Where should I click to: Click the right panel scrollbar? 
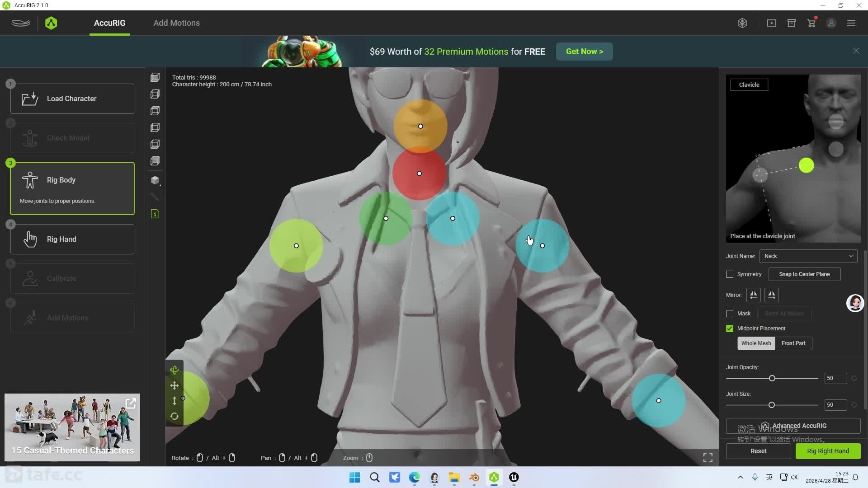(865, 330)
